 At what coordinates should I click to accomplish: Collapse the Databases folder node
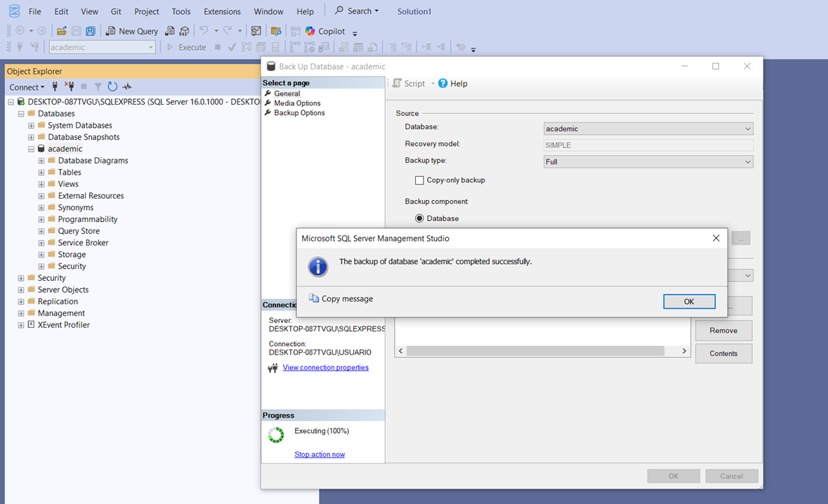20,114
